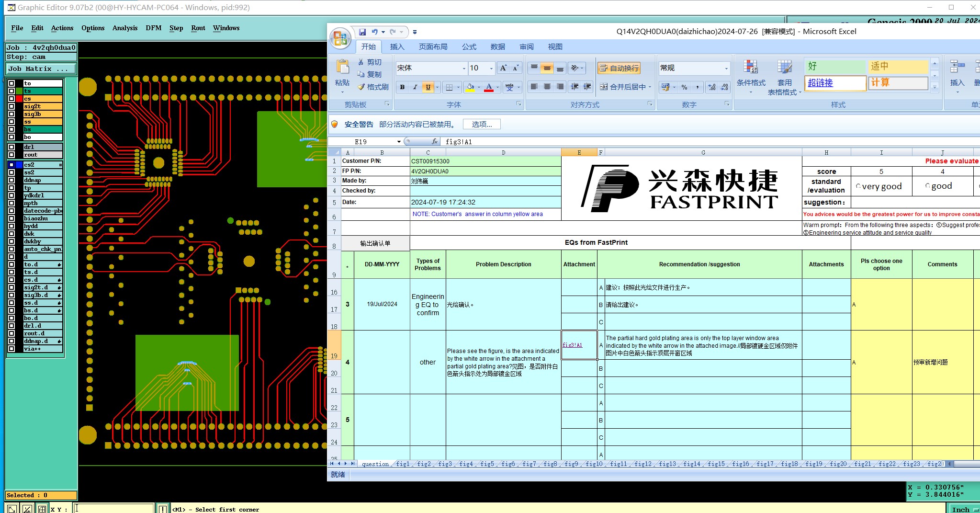Viewport: 980px width, 513px height.
Task: Toggle checkbox for layer 'sig2t'
Action: 11,106
